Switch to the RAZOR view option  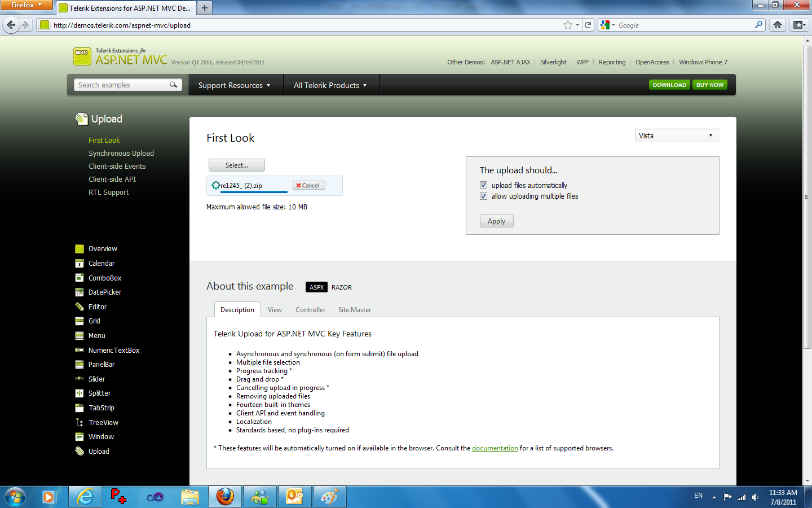click(342, 287)
